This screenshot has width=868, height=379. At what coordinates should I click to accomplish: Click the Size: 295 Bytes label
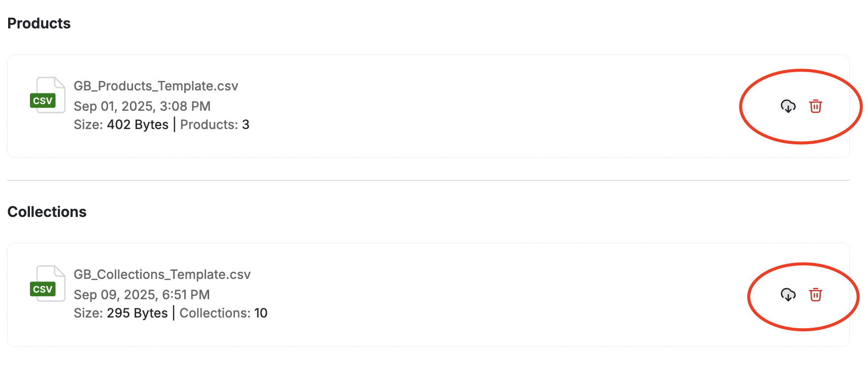click(x=121, y=313)
